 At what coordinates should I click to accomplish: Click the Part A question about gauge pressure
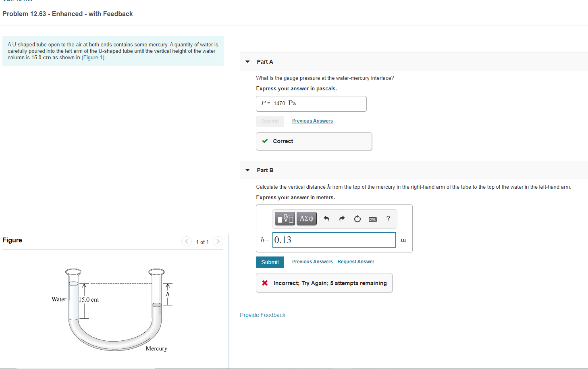325,78
